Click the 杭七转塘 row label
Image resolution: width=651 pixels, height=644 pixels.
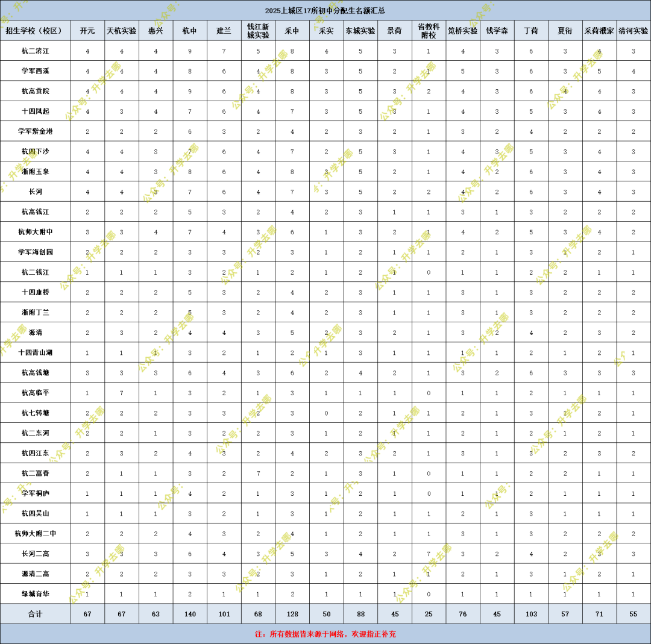pyautogui.click(x=36, y=413)
